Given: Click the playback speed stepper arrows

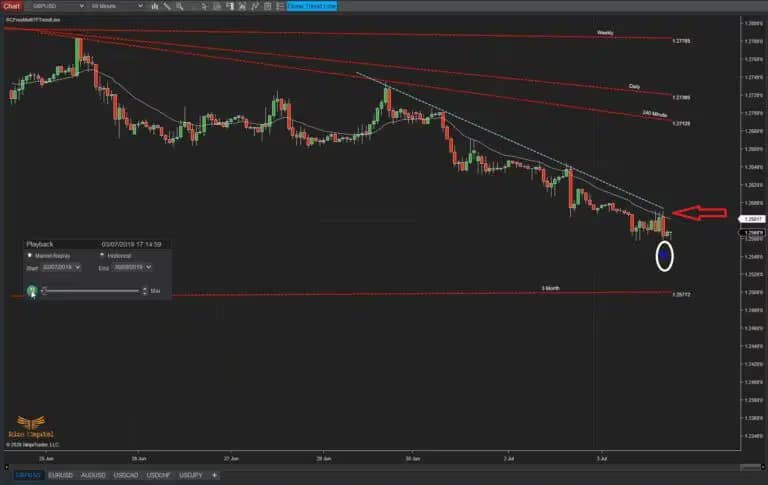Looking at the screenshot, I should (145, 291).
